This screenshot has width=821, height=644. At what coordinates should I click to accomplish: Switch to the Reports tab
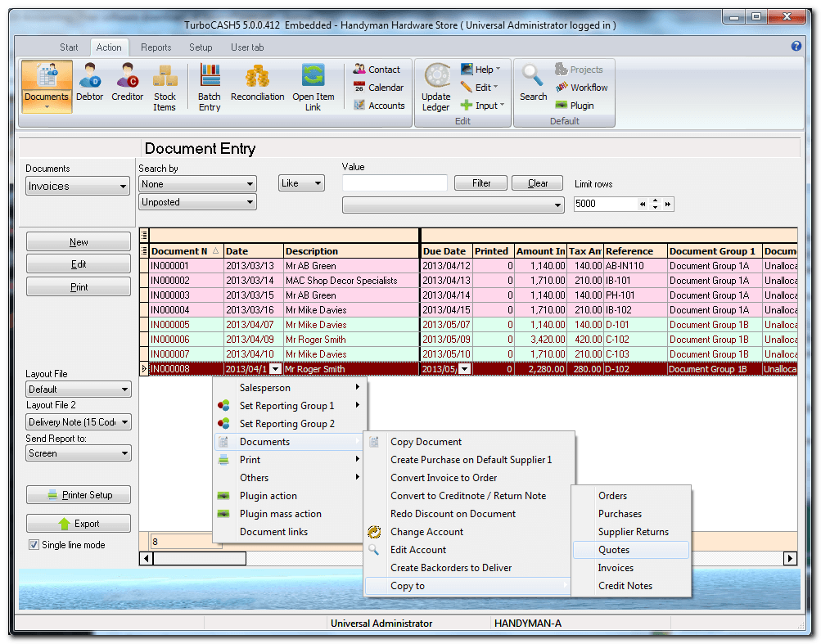[x=156, y=47]
